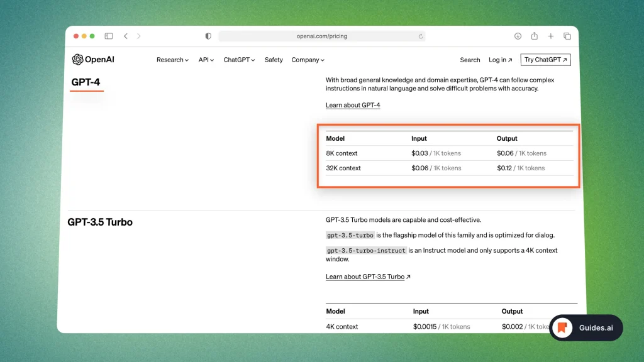Screen dimensions: 644x362
Task: Click the GPT-4 table Model column header
Action: pos(335,138)
